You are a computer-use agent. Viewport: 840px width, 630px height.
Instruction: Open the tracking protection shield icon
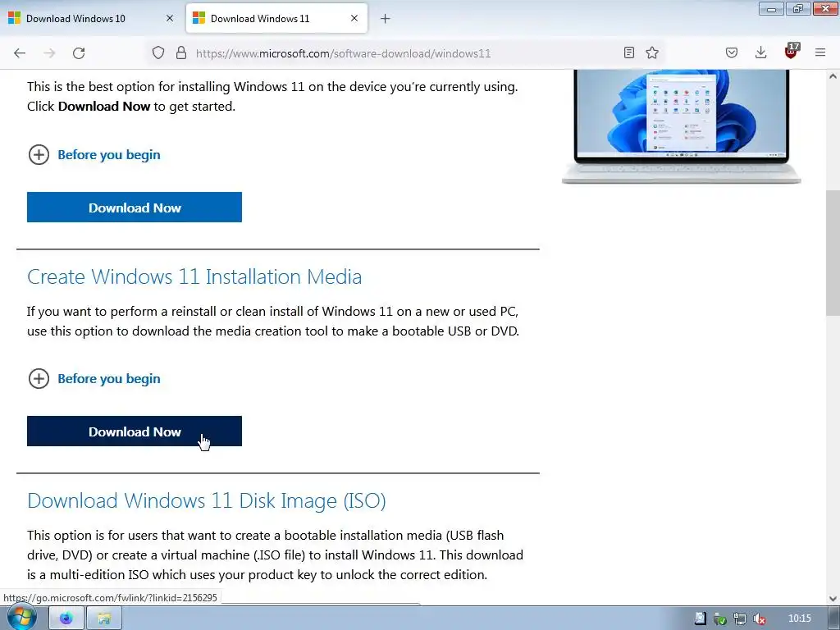(158, 52)
